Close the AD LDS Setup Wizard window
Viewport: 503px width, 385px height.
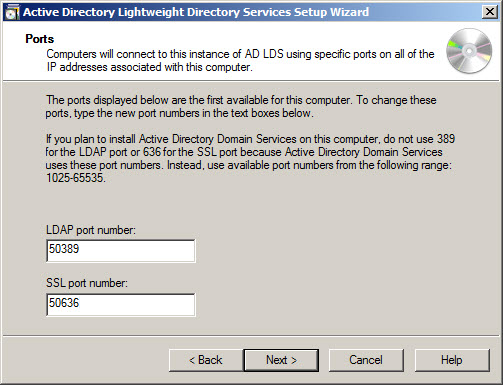pyautogui.click(x=490, y=12)
